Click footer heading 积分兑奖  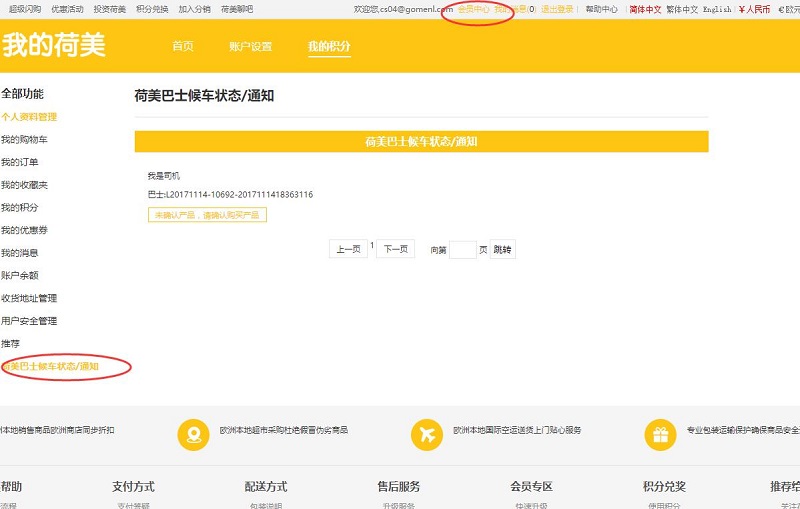click(664, 487)
